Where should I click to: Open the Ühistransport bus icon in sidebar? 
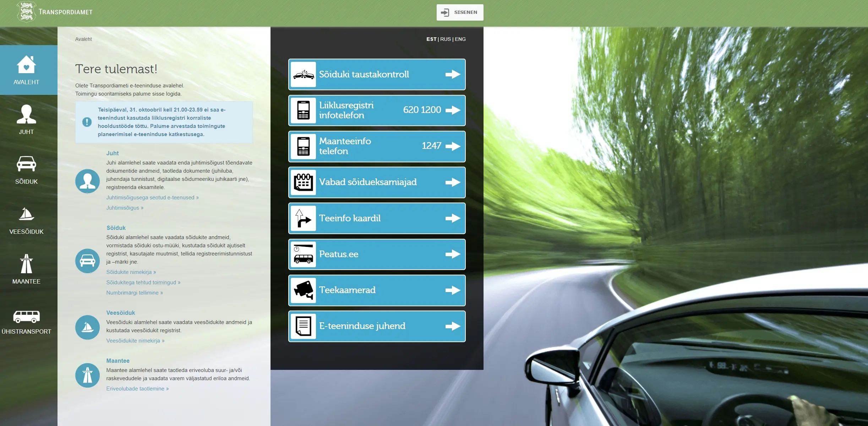click(26, 317)
